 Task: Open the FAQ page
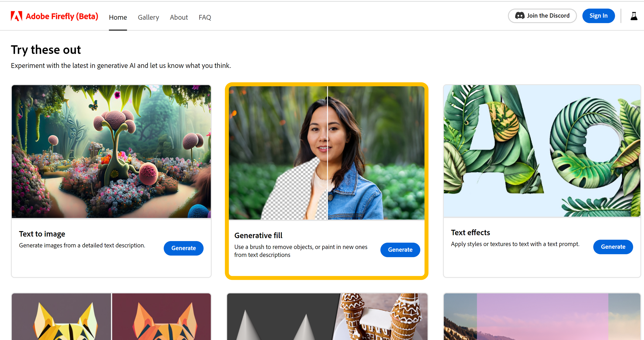click(x=205, y=17)
